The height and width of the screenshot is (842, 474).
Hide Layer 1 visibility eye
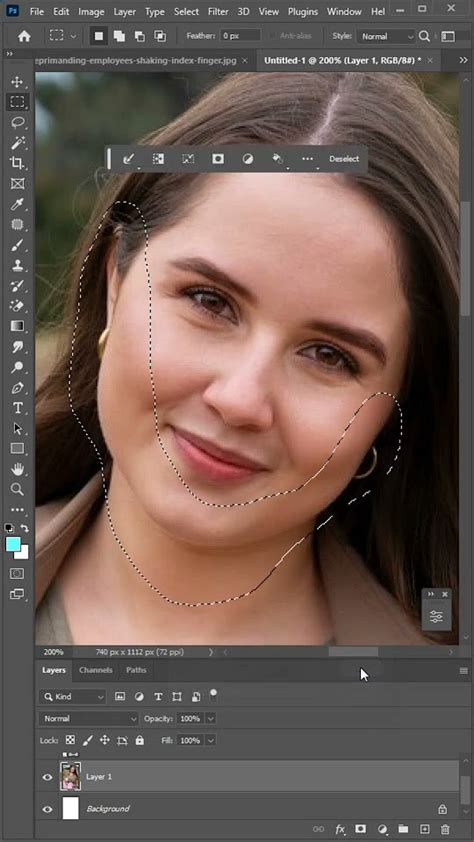[47, 777]
